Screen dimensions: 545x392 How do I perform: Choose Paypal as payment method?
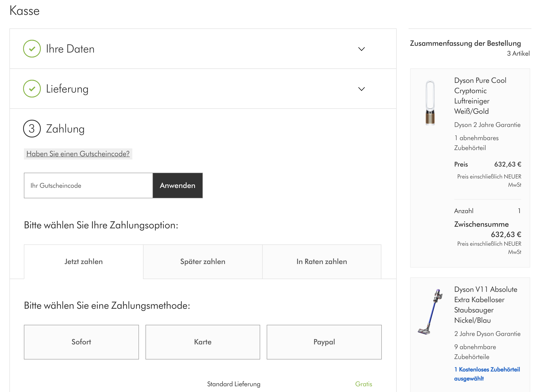pyautogui.click(x=324, y=342)
